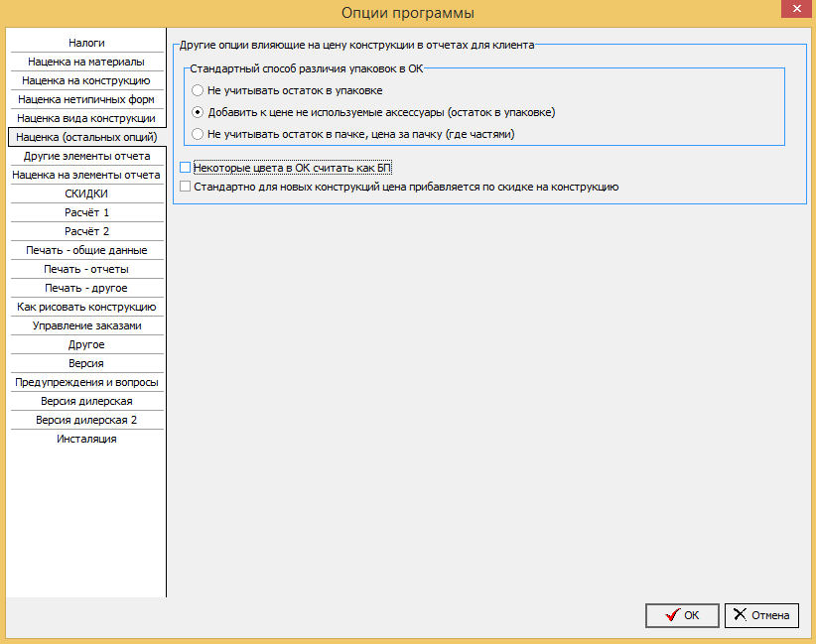This screenshot has height=644, width=816.
Task: Switch to Печать - другое tab
Action: (86, 288)
